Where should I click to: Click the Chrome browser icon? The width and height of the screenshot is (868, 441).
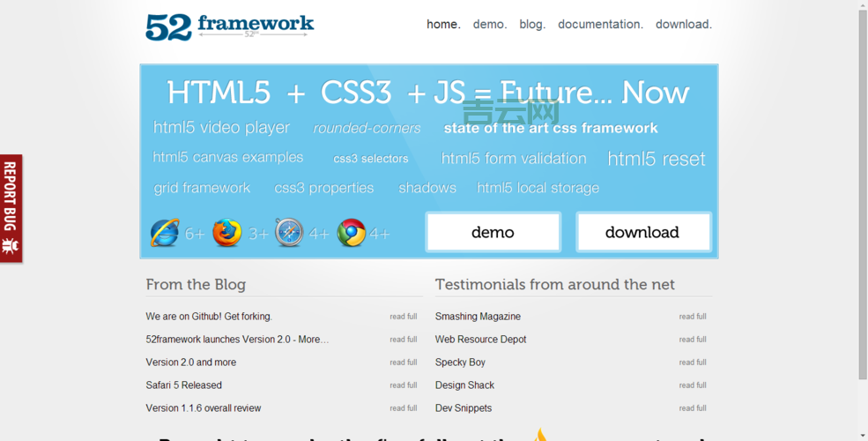pos(351,233)
